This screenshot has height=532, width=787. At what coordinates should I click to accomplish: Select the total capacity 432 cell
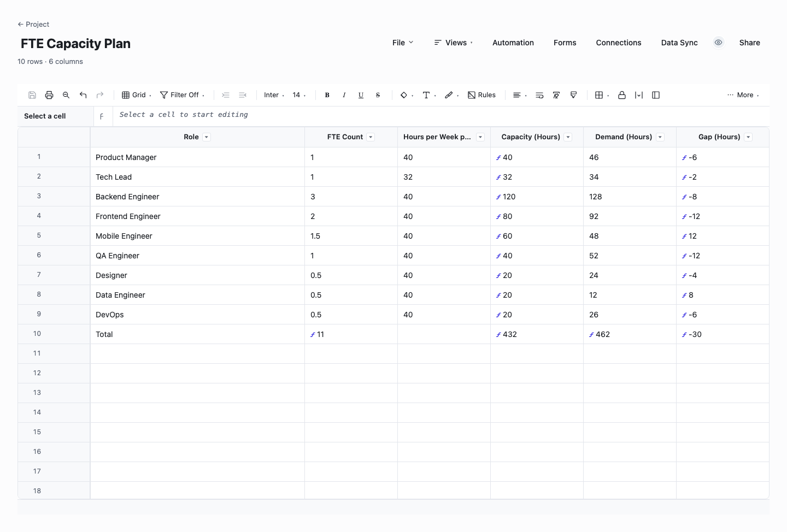[537, 334]
